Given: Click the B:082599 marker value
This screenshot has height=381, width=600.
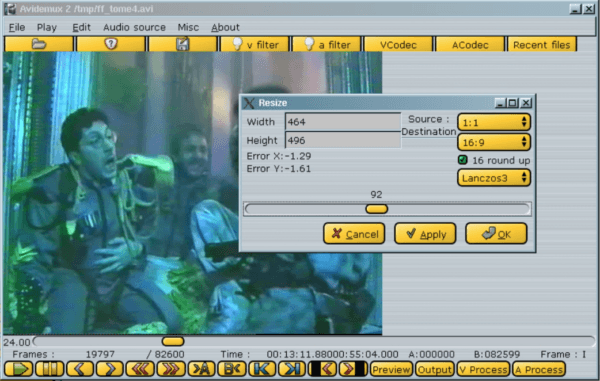Looking at the screenshot, I should [x=497, y=354].
